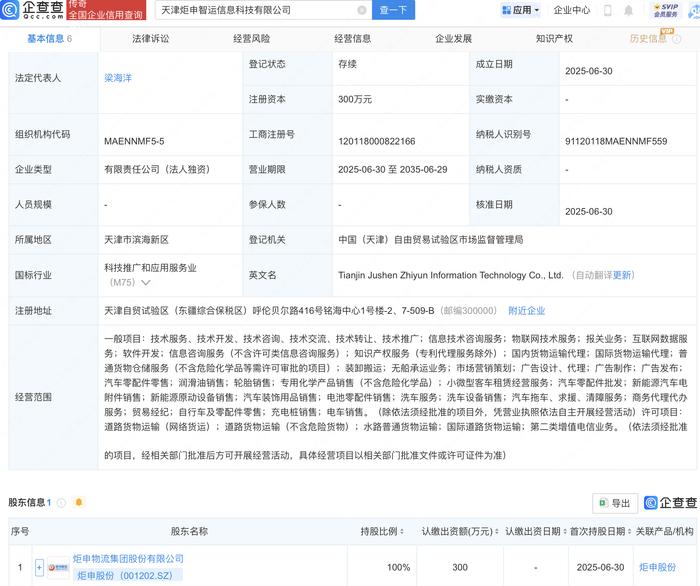700x586 pixels.
Task: Click business term 2025-06-30 至 2035-06-29
Action: (392, 170)
